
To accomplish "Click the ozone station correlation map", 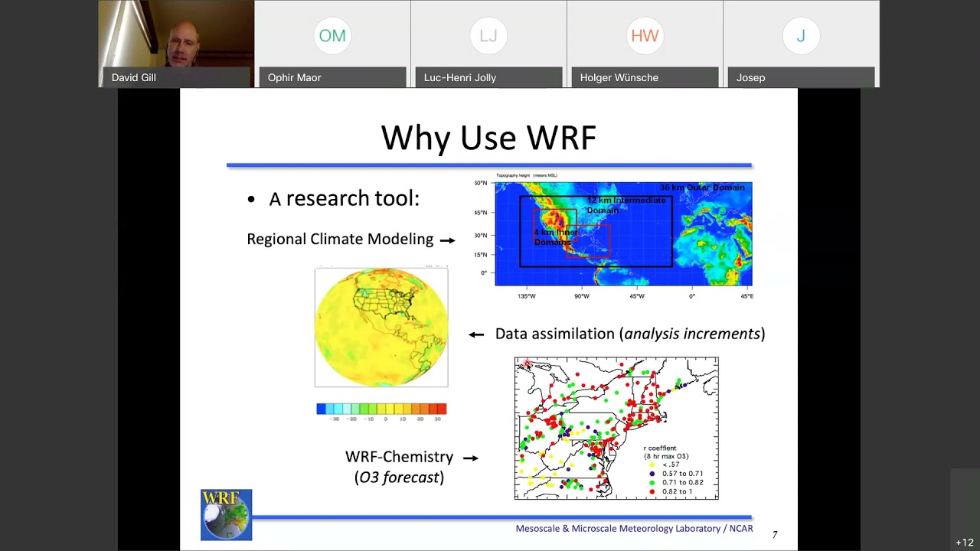I will coord(616,429).
